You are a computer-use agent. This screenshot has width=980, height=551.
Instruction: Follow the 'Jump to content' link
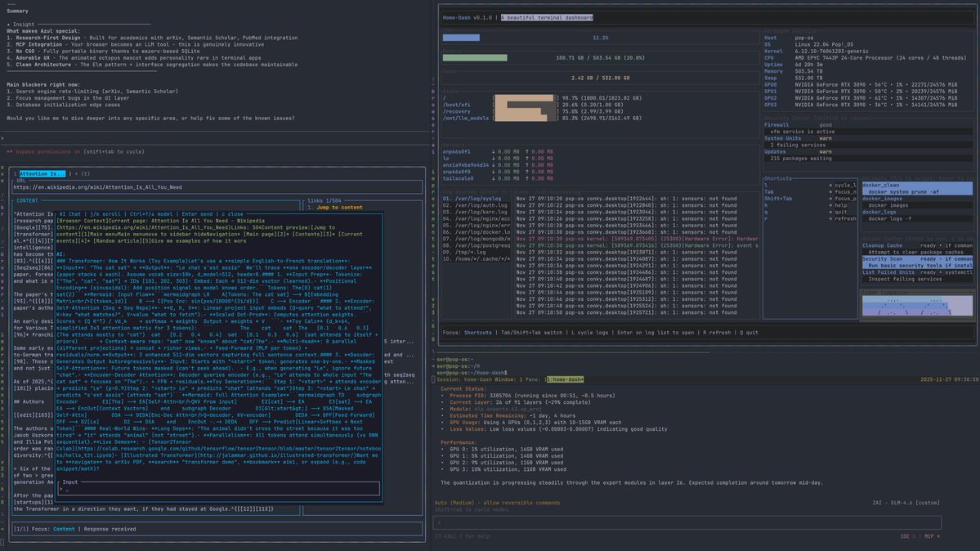tap(339, 208)
